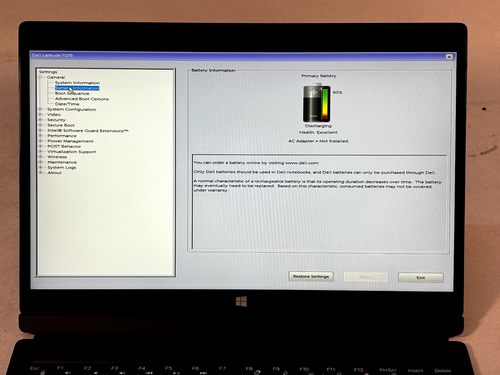Open the Boot Sequence entry
Viewport: 500px width, 375px height.
(x=72, y=93)
